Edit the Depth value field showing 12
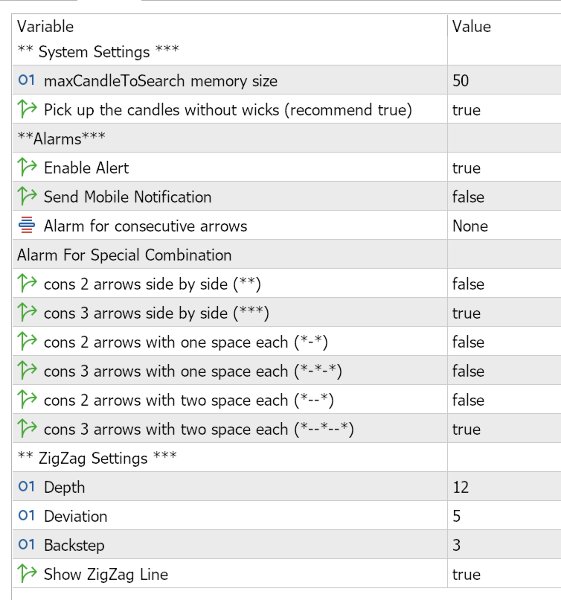 504,487
